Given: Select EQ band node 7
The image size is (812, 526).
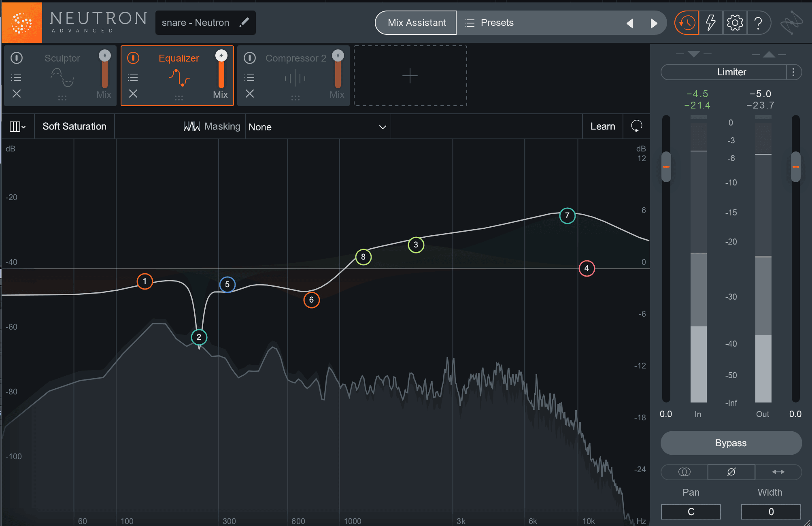Looking at the screenshot, I should tap(567, 215).
